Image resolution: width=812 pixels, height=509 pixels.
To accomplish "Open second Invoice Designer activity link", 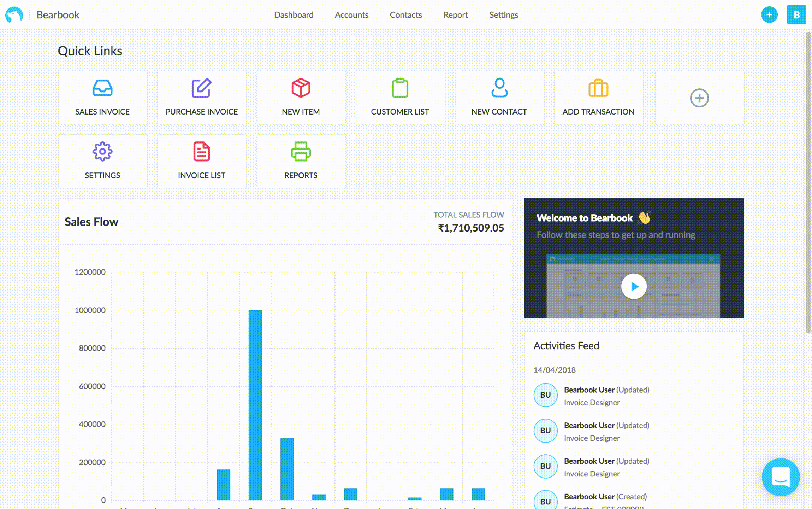I will (592, 438).
